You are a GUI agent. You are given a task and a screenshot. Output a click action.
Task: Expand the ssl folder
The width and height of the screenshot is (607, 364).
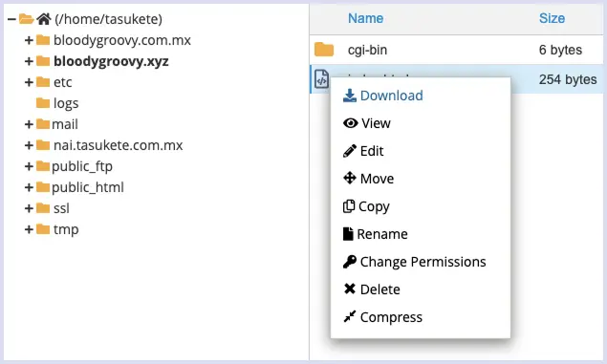(x=29, y=208)
